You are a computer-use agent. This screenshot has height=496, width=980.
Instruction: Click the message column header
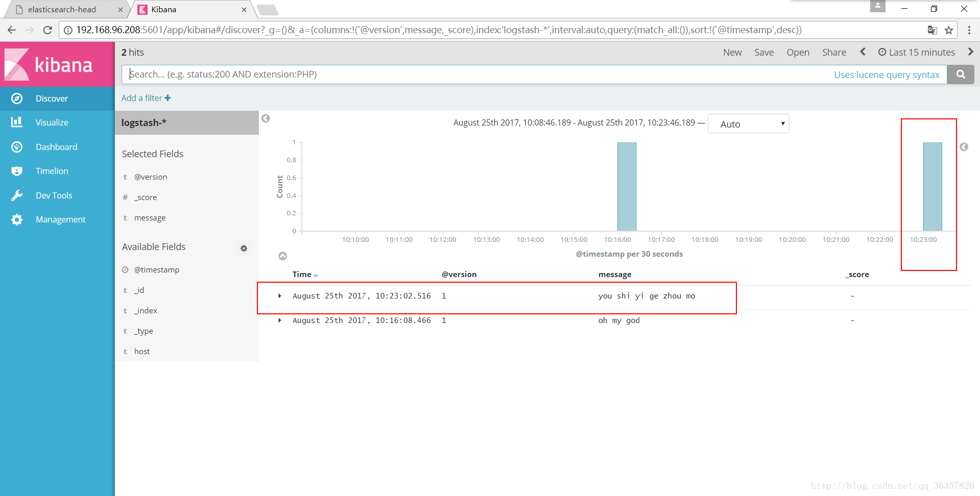pos(615,275)
